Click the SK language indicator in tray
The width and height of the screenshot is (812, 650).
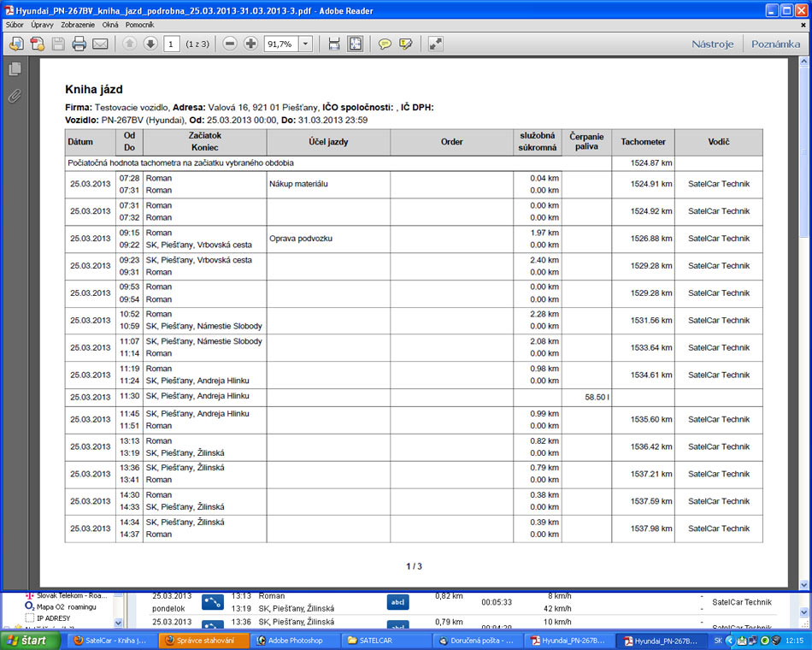[x=718, y=641]
